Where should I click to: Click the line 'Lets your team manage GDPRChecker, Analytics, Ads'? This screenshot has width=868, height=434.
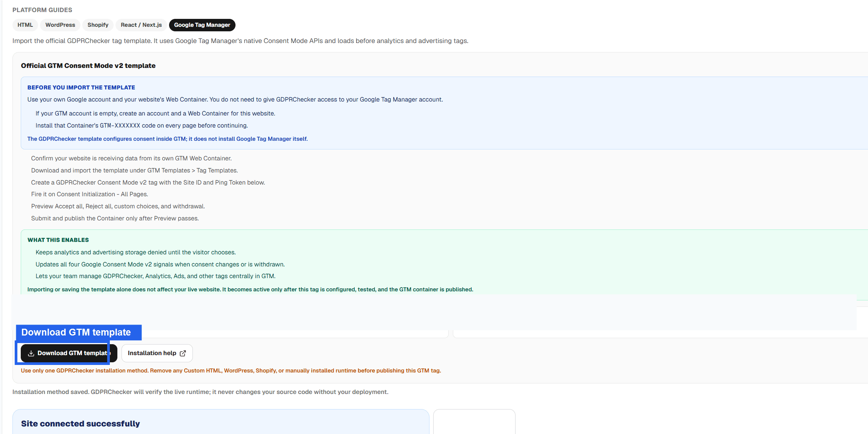pos(155,276)
